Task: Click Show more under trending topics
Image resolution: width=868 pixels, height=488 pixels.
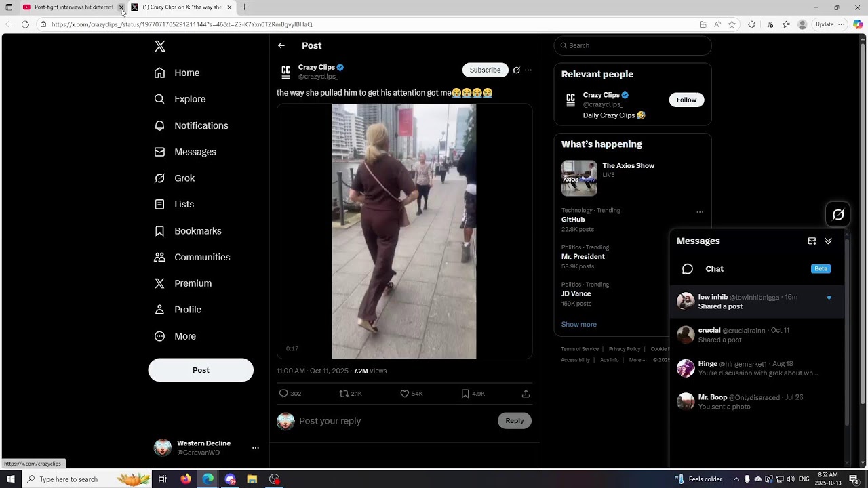Action: [x=578, y=325]
